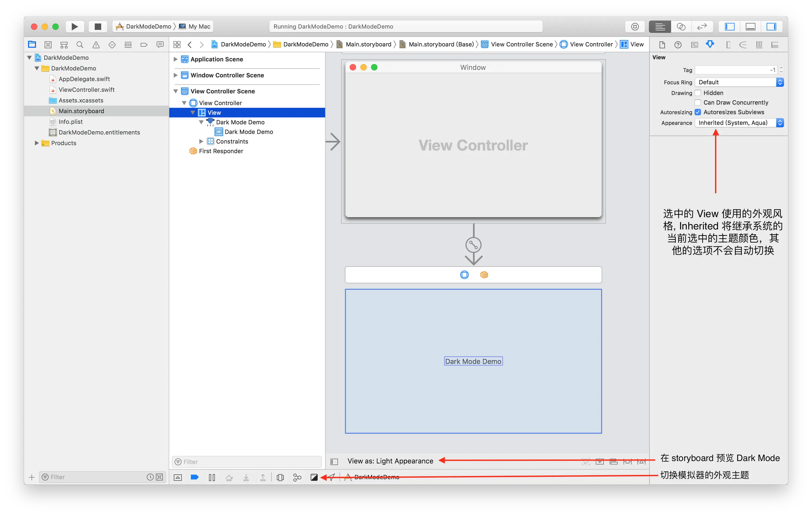Select the Version editor button
The width and height of the screenshot is (812, 516).
(702, 26)
